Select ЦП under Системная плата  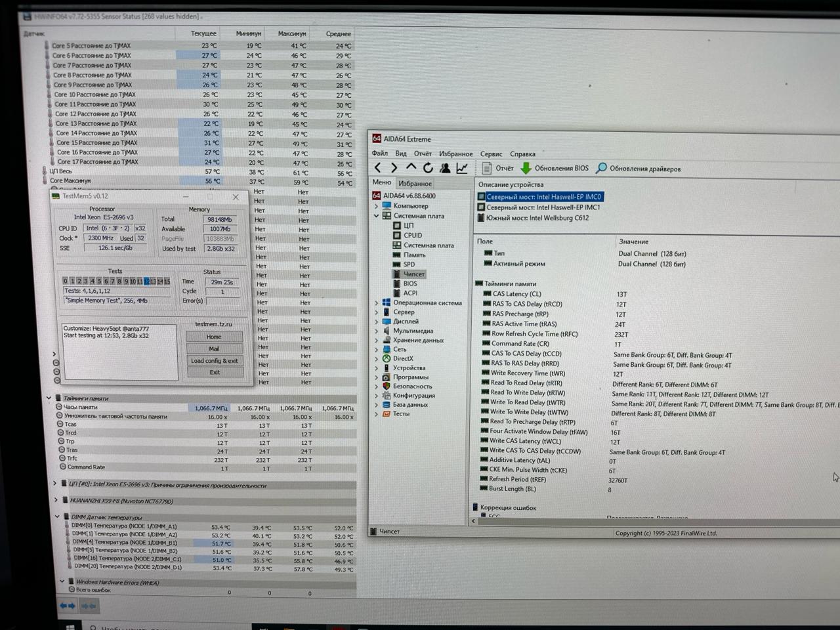[x=403, y=226]
